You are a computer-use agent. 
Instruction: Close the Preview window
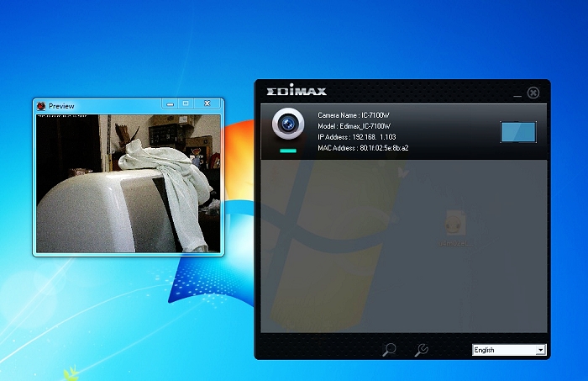coord(207,103)
